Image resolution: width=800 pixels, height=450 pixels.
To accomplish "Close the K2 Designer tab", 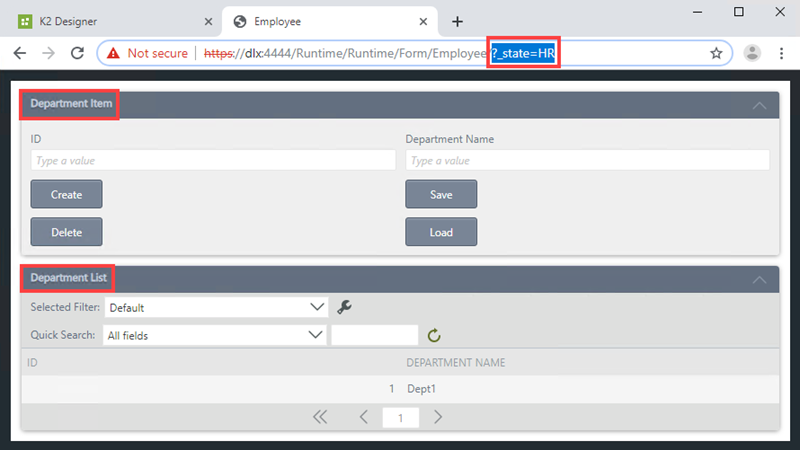I will pos(208,21).
